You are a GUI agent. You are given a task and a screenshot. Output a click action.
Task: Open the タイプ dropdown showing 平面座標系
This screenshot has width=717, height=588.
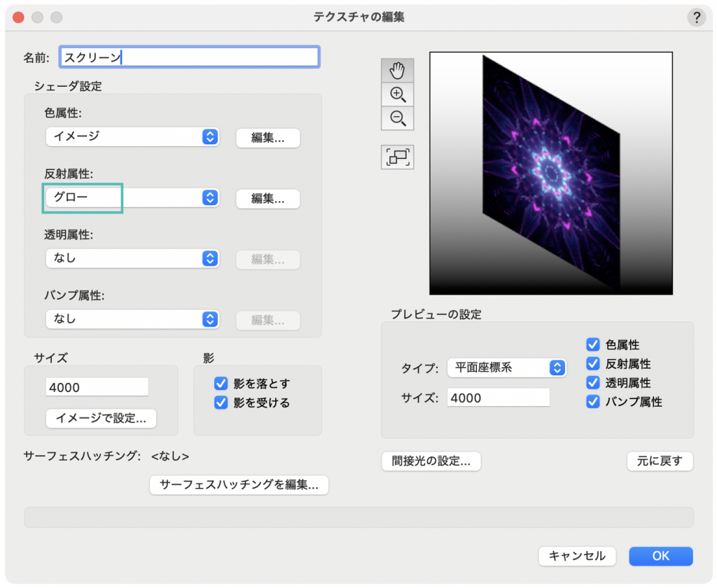tap(507, 367)
